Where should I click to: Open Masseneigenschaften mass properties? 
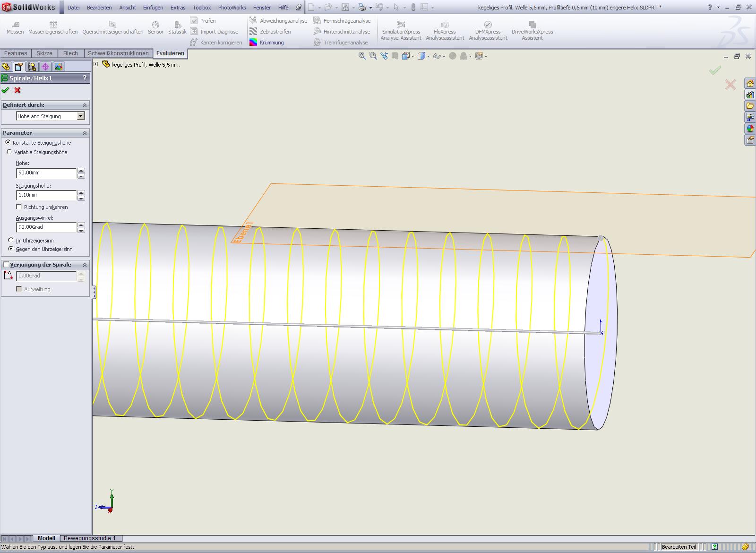(53, 27)
